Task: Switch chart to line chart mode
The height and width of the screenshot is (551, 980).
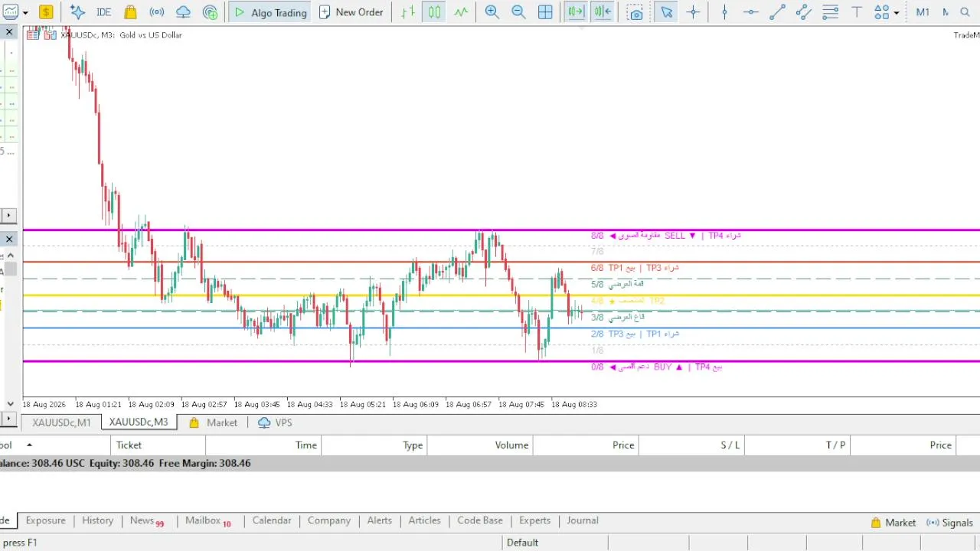Action: coord(461,12)
